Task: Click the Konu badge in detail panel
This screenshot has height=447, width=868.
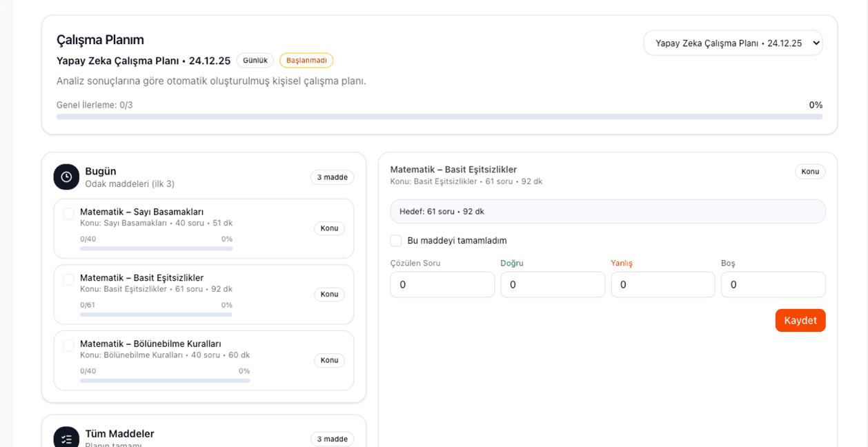Action: [x=809, y=172]
